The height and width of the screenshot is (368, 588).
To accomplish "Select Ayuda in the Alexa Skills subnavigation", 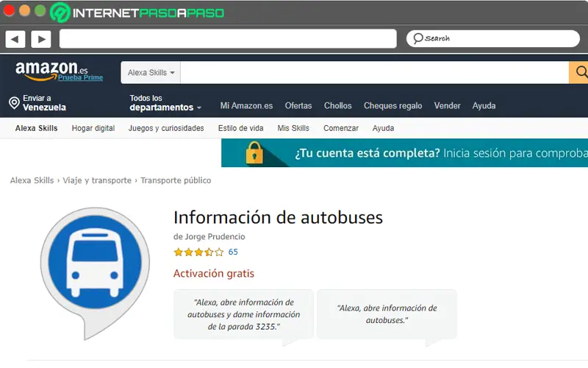I will pos(383,128).
